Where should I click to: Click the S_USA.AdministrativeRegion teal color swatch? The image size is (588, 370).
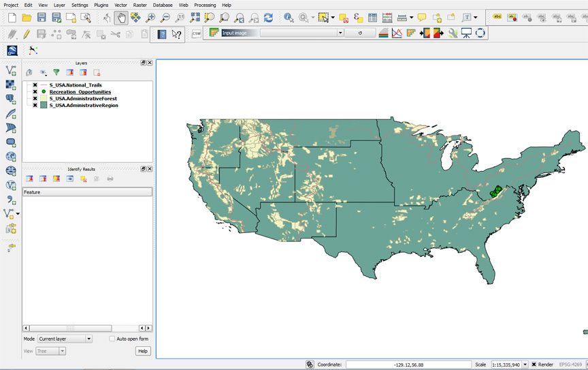[x=44, y=105]
